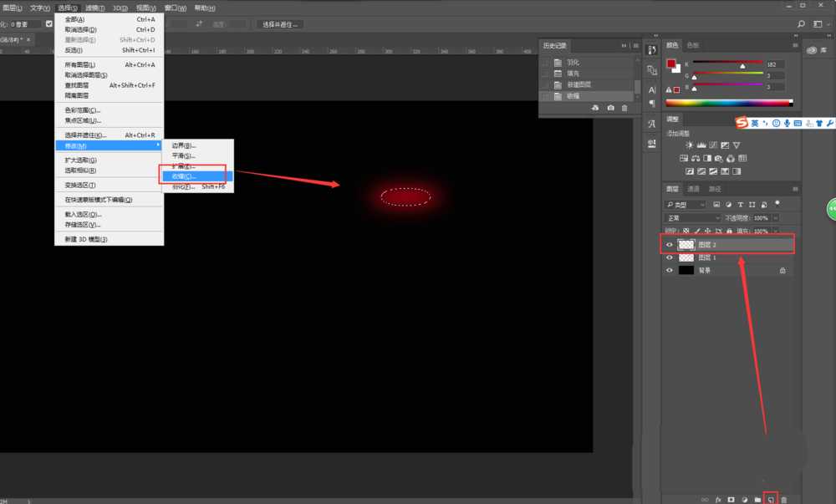Delete current state in history panel
Screen dimensions: 836x504
coord(624,108)
